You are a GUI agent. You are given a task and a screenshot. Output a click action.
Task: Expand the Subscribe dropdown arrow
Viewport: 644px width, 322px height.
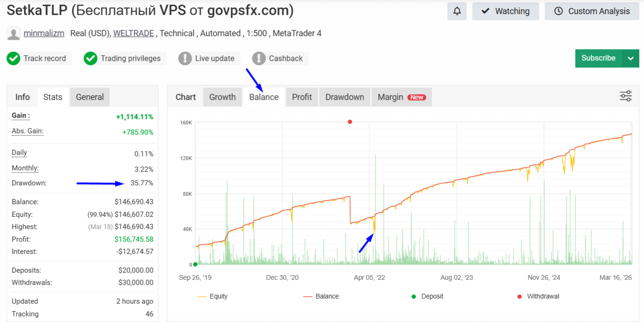(631, 58)
